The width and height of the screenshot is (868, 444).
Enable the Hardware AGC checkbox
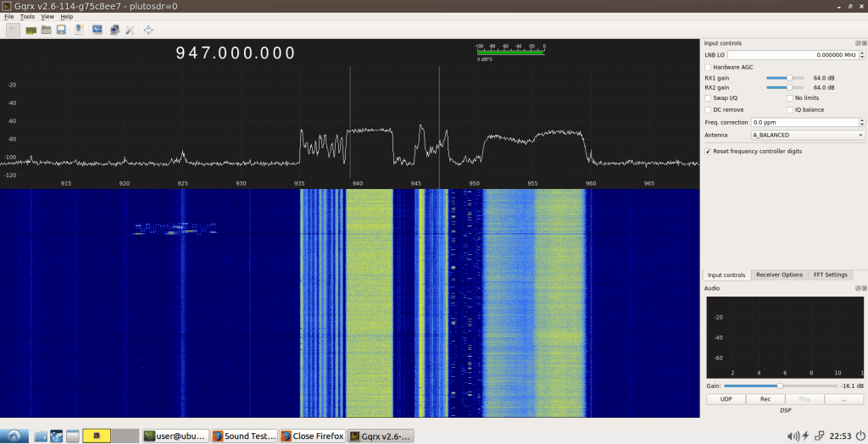709,67
